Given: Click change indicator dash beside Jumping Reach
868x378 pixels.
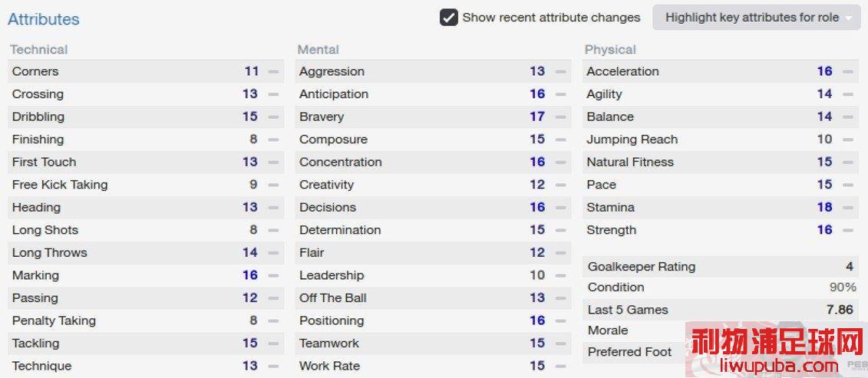Looking at the screenshot, I should (x=847, y=140).
